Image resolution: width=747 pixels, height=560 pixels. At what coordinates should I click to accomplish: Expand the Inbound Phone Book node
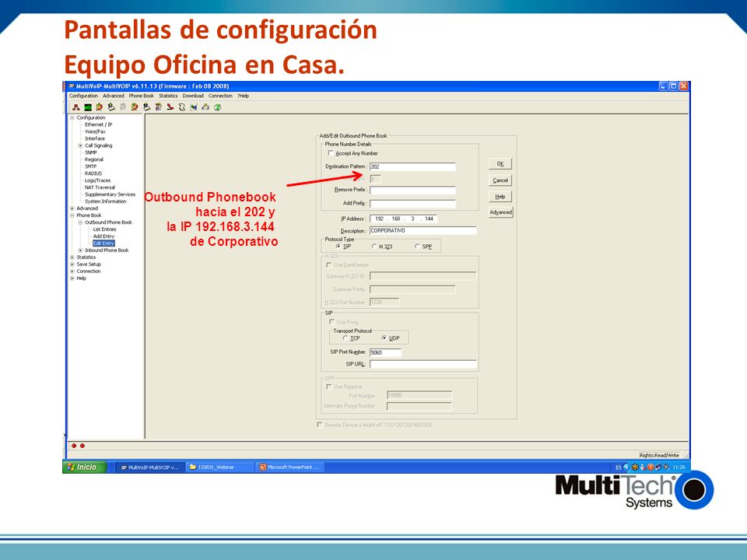80,250
